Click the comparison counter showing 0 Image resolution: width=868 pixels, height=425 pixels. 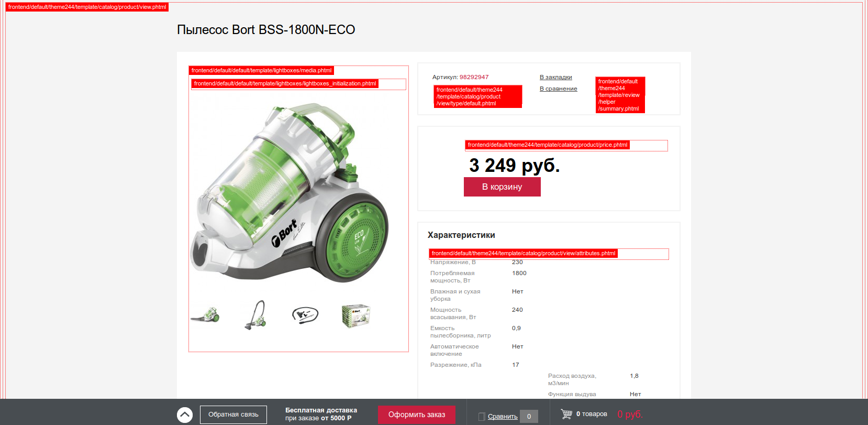[529, 417]
